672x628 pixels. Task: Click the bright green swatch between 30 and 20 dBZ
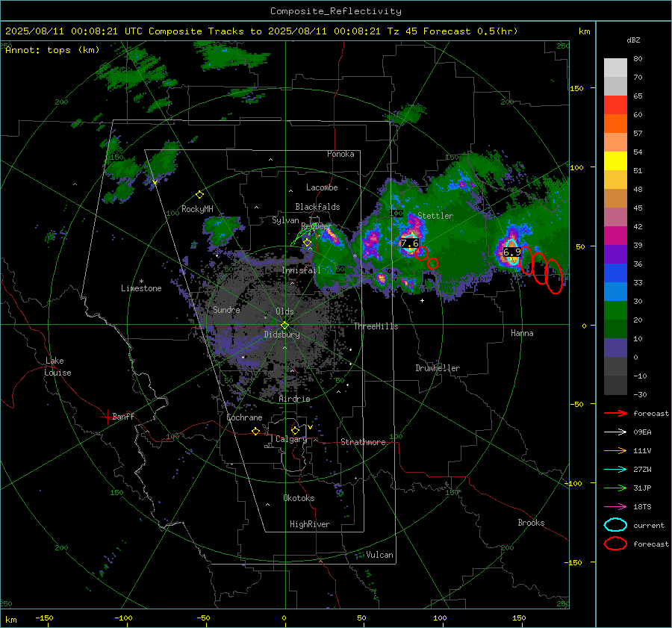click(x=615, y=311)
